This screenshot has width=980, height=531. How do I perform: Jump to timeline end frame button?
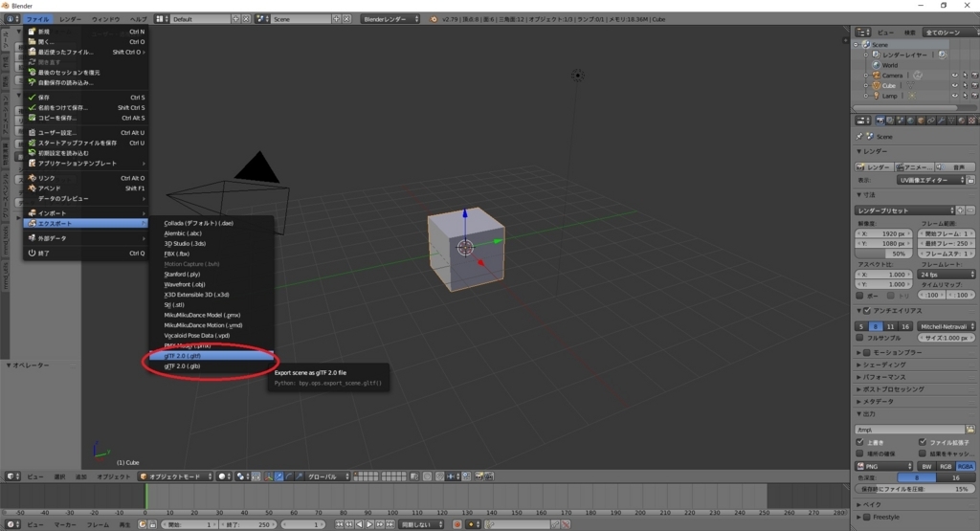(x=390, y=524)
